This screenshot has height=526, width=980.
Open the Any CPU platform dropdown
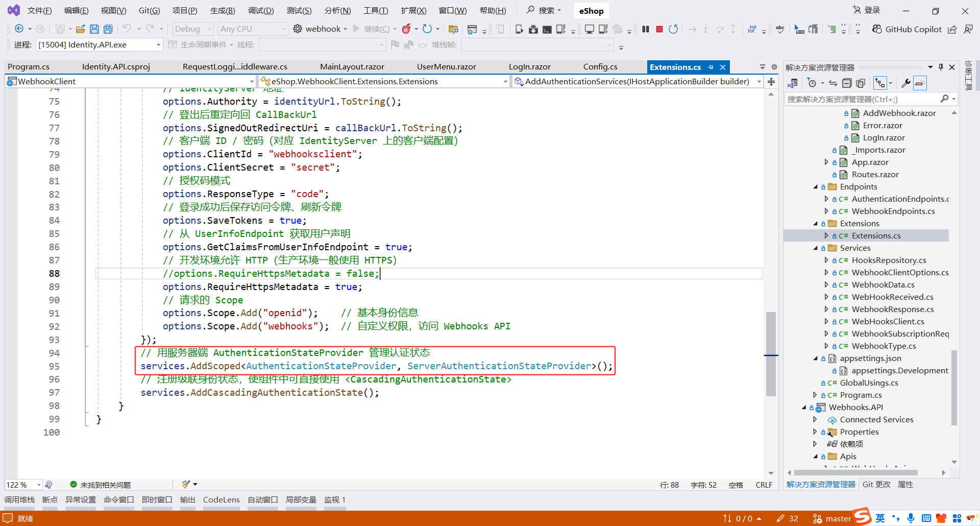coord(253,29)
